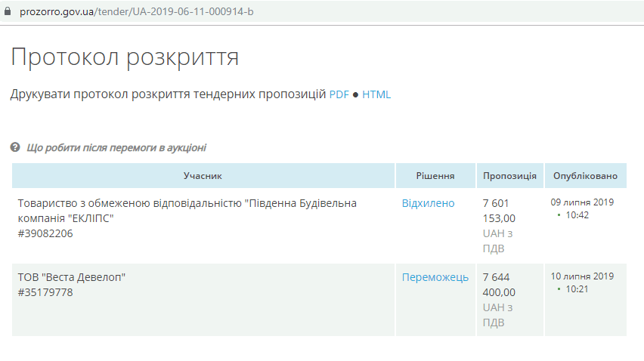644x361 pixels.
Task: Click the question mark help icon
Action: tap(15, 147)
